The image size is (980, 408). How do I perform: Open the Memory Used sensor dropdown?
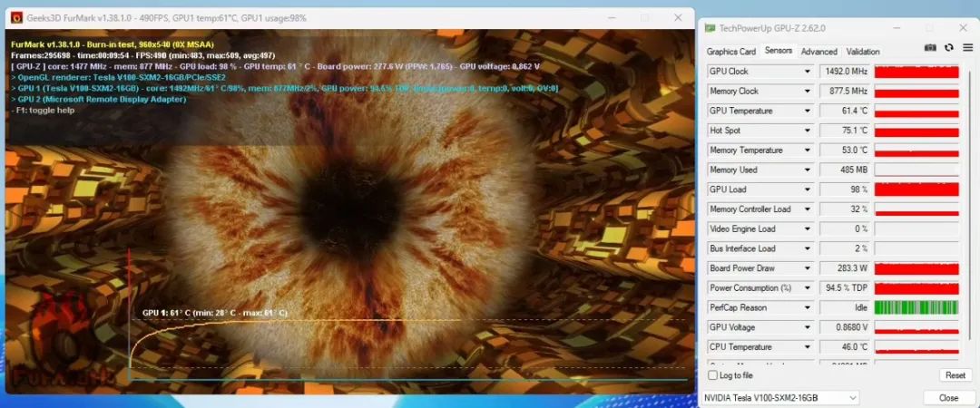tap(808, 170)
